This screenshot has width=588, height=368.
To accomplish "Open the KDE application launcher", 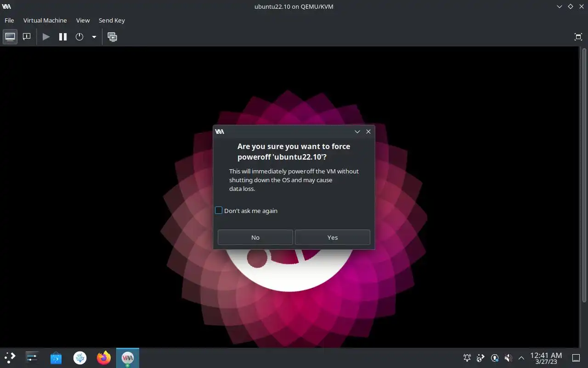I will [10, 357].
